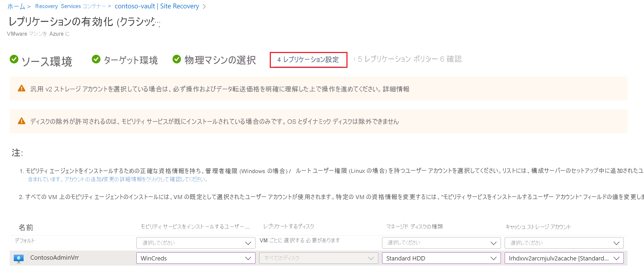Click the キャッシュ ストレージ アカウント column header
This screenshot has height=274, width=644.
point(538,227)
